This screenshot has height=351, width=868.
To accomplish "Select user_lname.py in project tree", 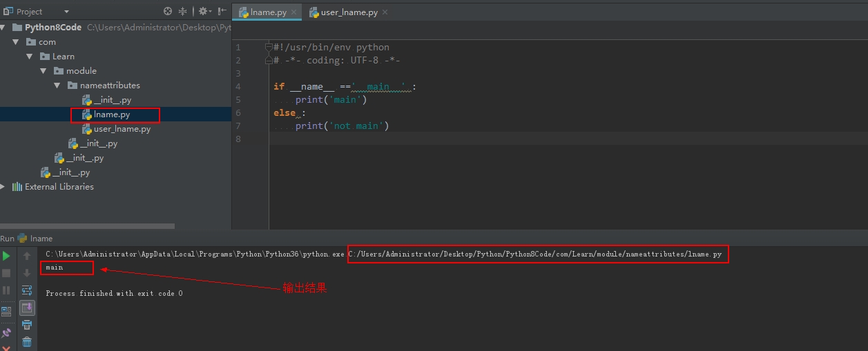I will tap(122, 129).
